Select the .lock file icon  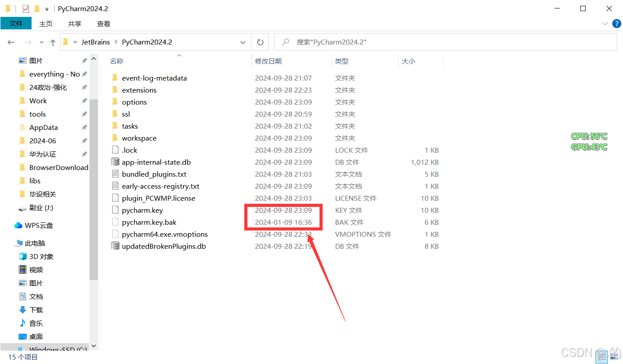(x=115, y=150)
